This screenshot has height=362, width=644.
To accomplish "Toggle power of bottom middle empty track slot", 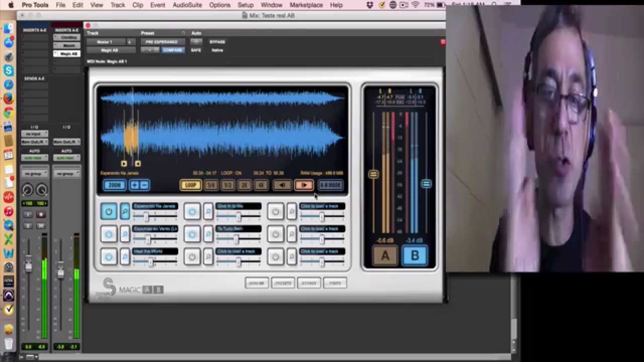I will 192,257.
